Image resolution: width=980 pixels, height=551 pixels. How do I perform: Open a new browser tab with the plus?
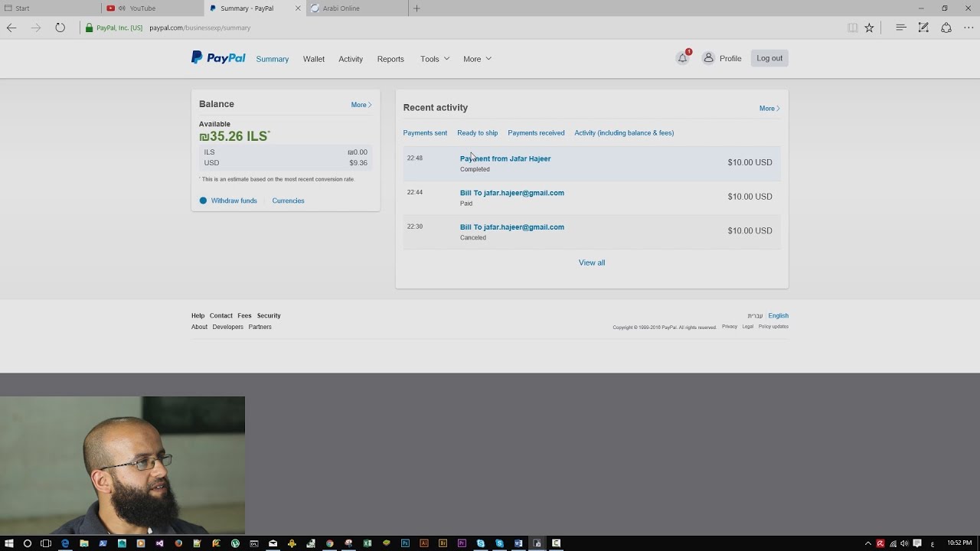[x=416, y=8]
